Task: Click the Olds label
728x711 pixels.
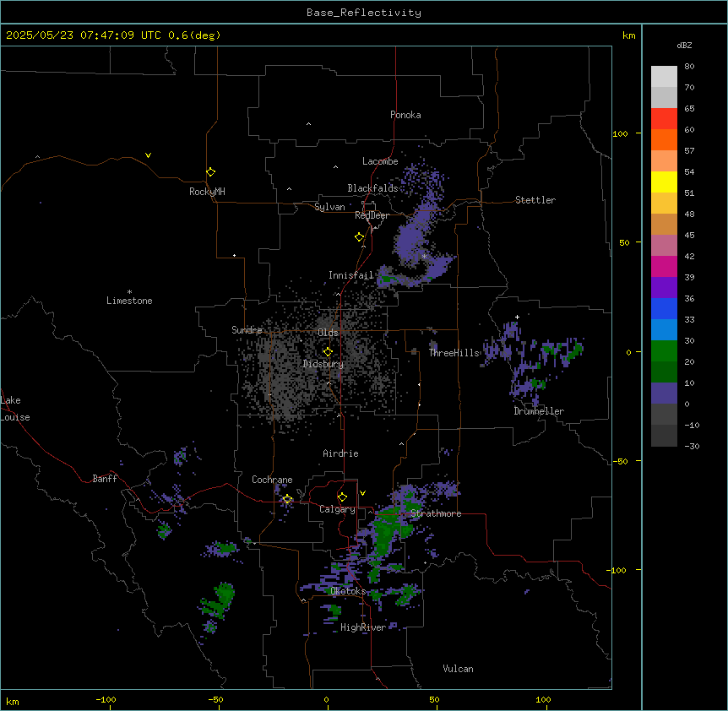Action: 328,333
